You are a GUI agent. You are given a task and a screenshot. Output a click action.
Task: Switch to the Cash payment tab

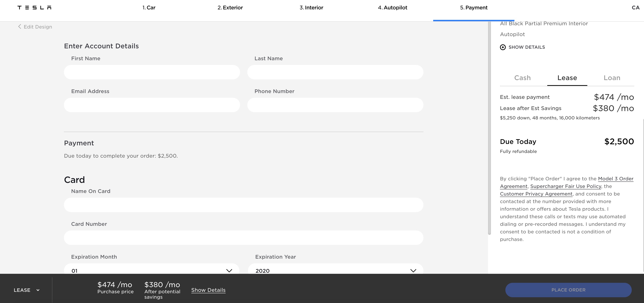(522, 78)
